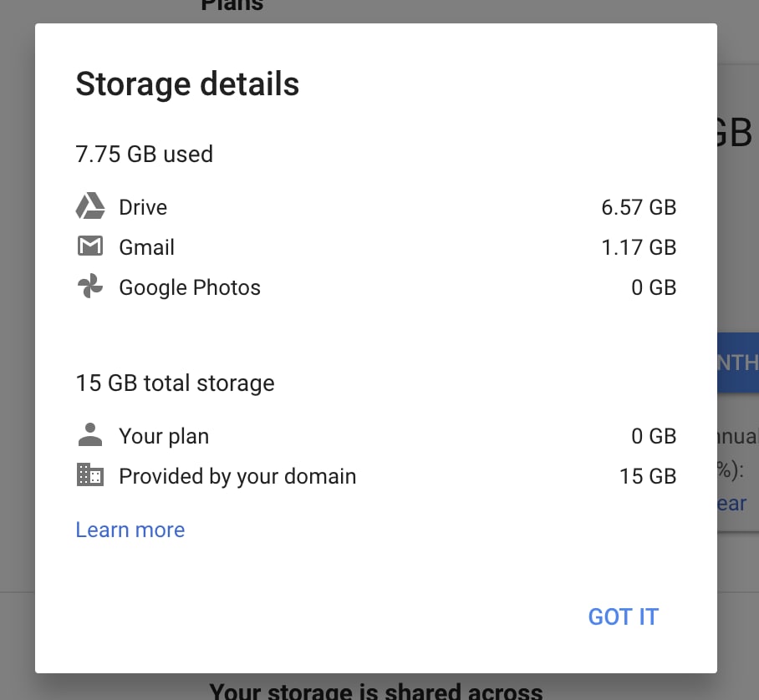This screenshot has height=700, width=759.
Task: Click the Your plan label
Action: (164, 436)
